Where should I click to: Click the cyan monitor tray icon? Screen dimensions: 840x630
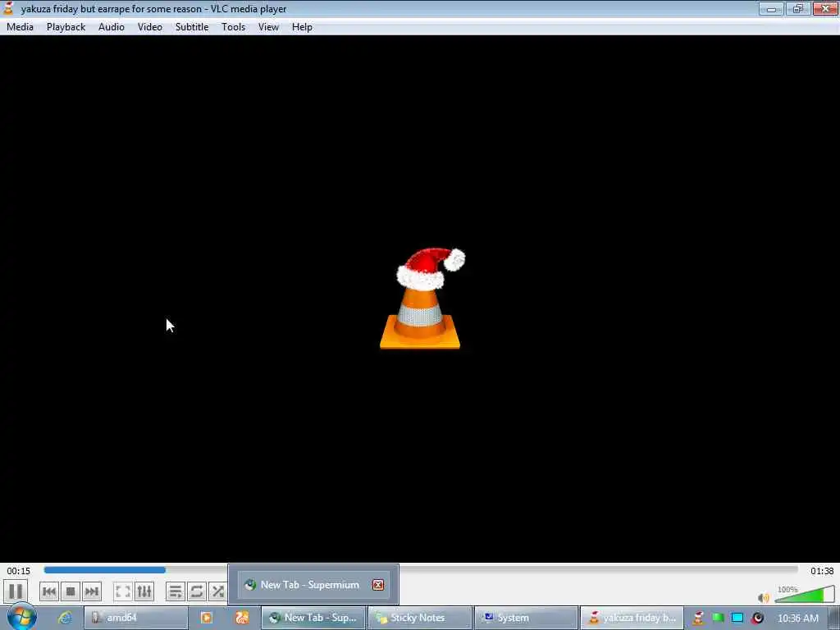[x=737, y=618]
